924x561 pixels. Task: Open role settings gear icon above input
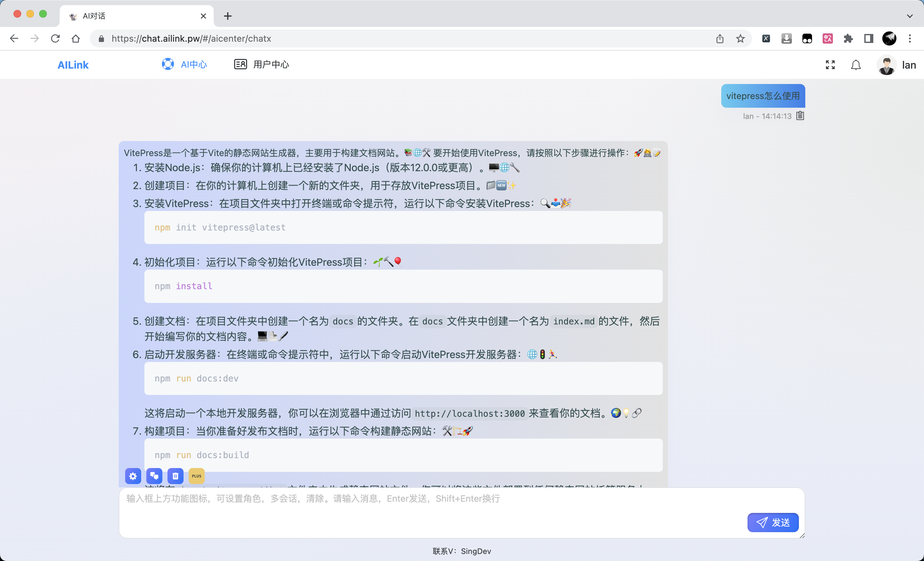click(133, 476)
